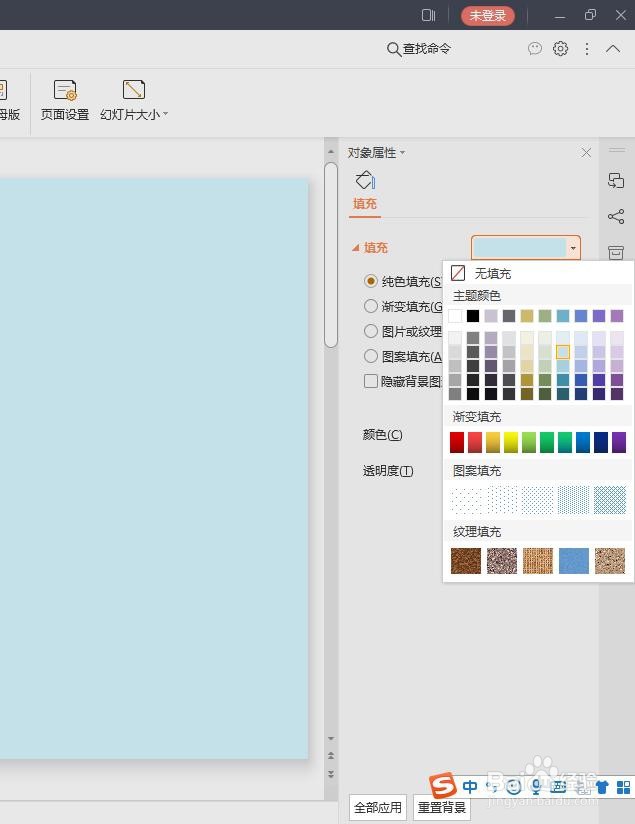Image resolution: width=635 pixels, height=824 pixels.
Task: Open the Sogou emoji smiley icon
Action: (x=514, y=787)
